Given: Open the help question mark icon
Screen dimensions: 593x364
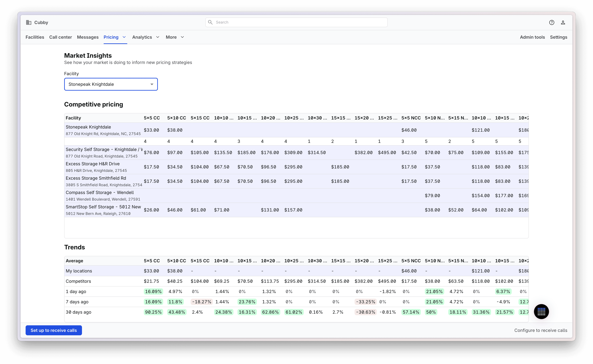Looking at the screenshot, I should [x=552, y=22].
